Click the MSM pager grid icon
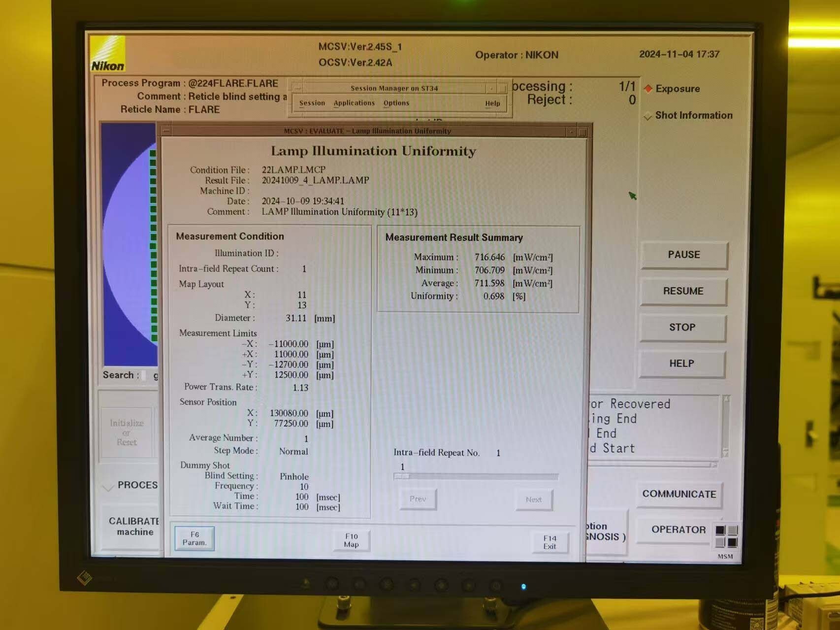Image resolution: width=840 pixels, height=630 pixels. tap(726, 535)
